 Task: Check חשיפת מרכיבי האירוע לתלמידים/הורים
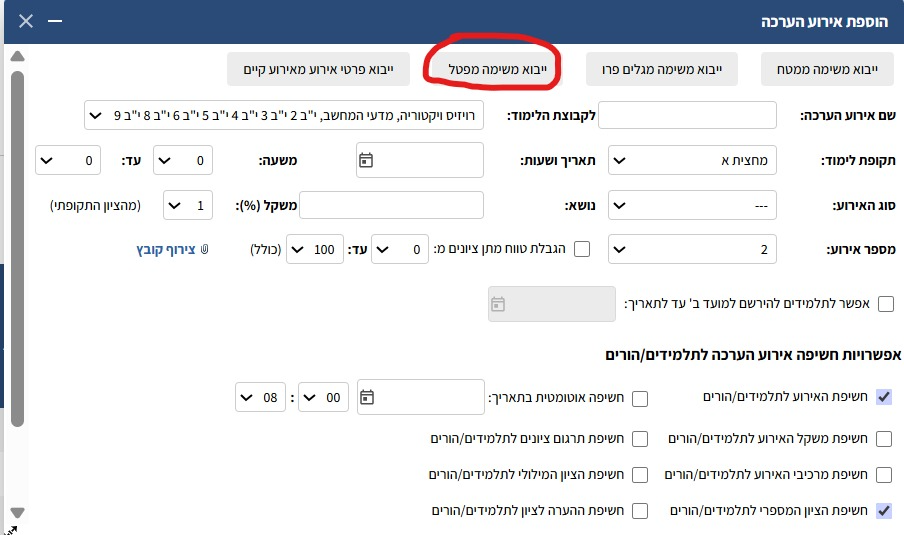884,474
